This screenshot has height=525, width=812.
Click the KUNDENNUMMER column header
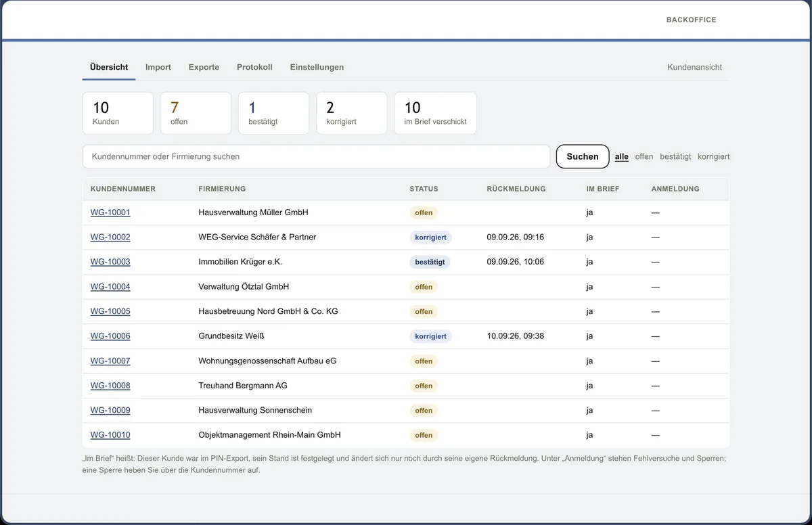pyautogui.click(x=123, y=189)
